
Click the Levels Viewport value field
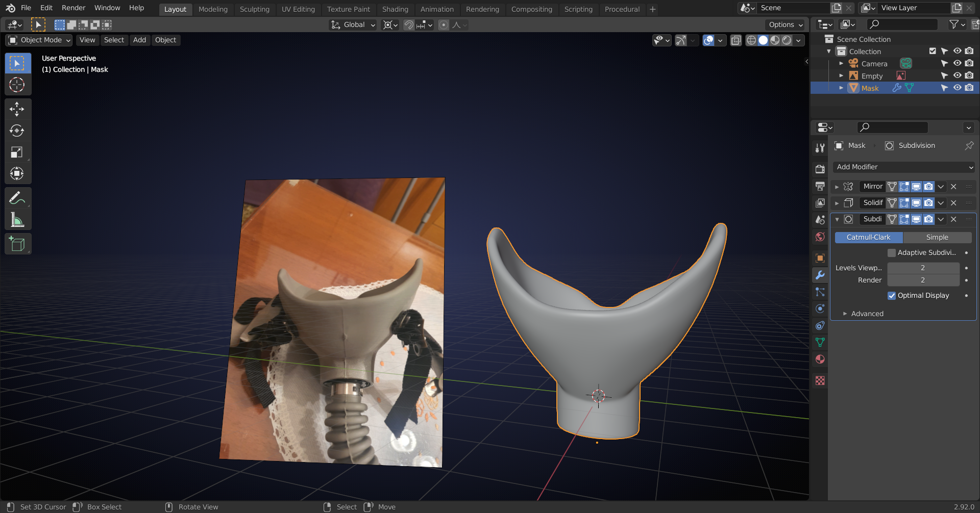click(x=922, y=268)
